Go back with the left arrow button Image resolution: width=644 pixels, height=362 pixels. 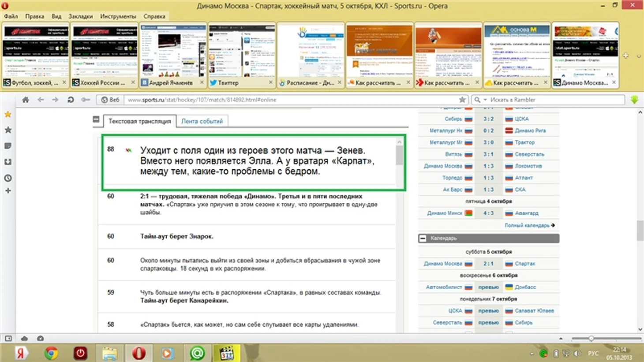41,100
